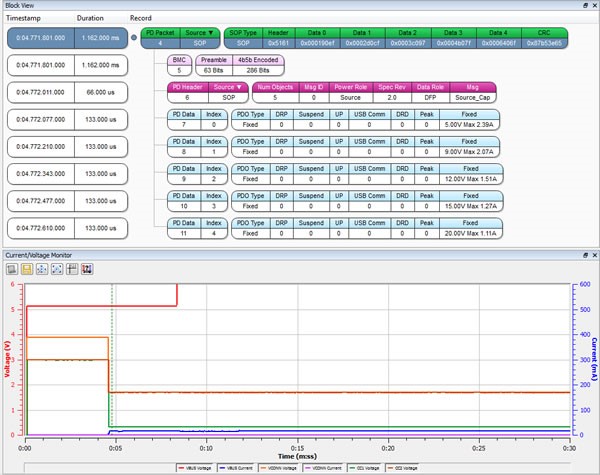The image size is (600, 475).
Task: Select the timestamp 0:04.772.077.000 row
Action: [67, 119]
